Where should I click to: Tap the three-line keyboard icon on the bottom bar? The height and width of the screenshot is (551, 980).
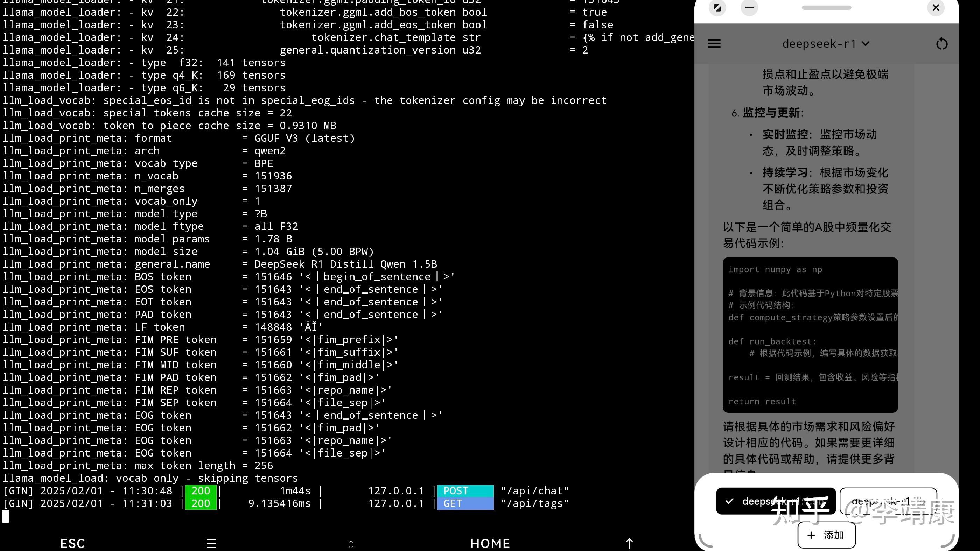click(x=211, y=543)
